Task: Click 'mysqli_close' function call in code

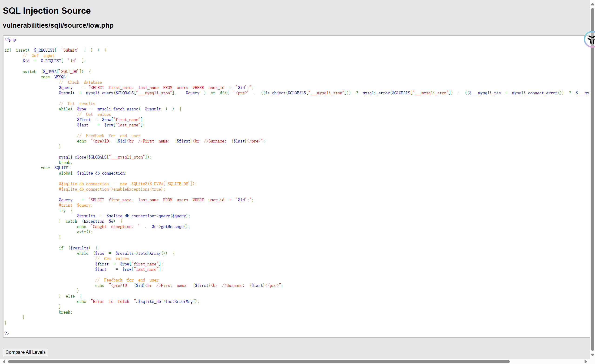Action: click(73, 157)
